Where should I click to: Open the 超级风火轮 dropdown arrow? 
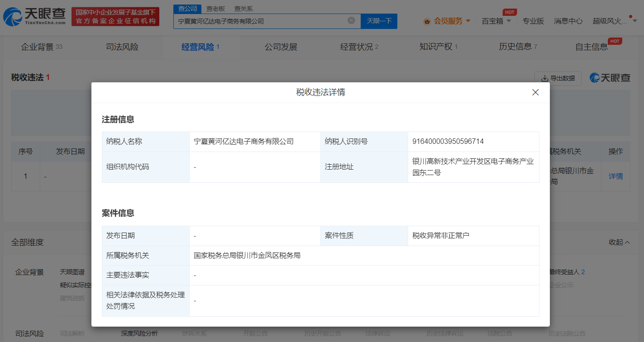[635, 21]
